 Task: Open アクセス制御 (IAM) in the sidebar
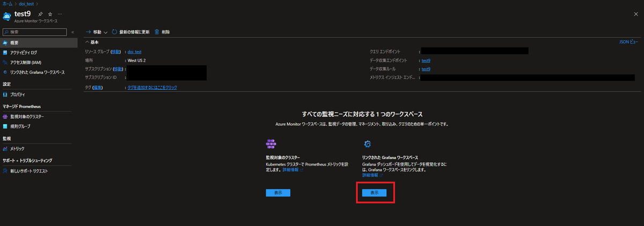point(40,62)
